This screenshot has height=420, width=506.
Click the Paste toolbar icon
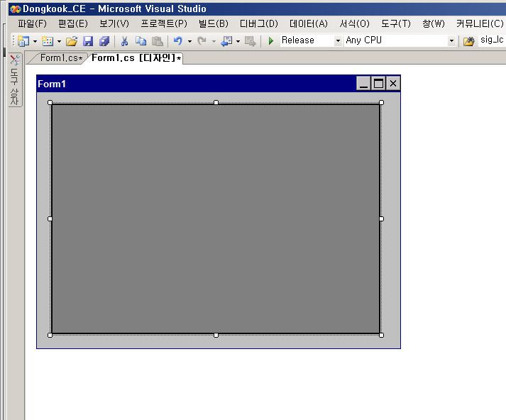click(x=158, y=41)
